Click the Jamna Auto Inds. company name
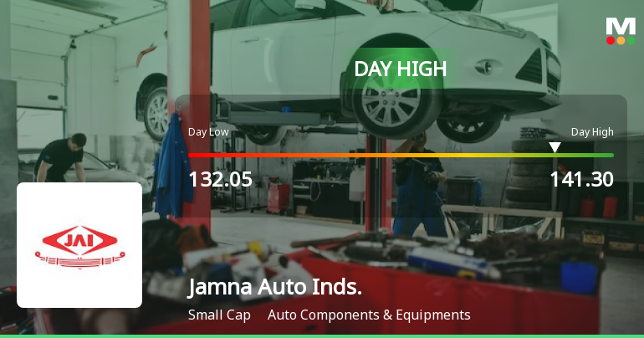This screenshot has width=644, height=338. click(275, 287)
